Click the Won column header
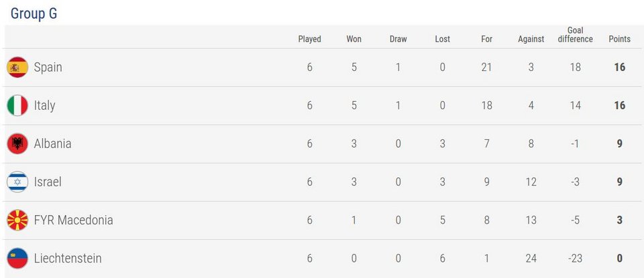 pyautogui.click(x=354, y=39)
